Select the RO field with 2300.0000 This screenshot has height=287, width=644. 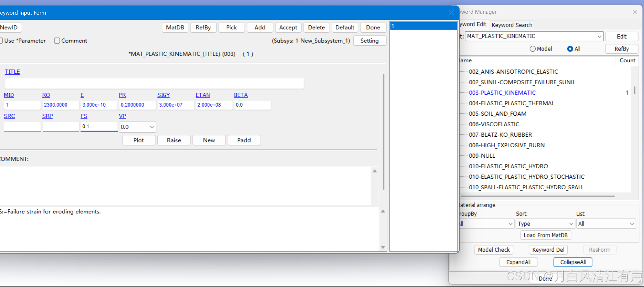tap(61, 105)
